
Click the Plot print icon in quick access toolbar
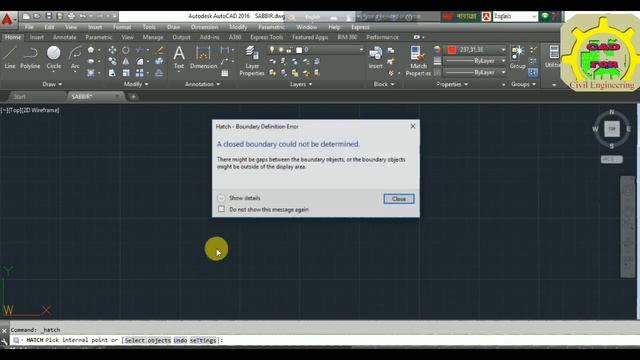point(71,16)
